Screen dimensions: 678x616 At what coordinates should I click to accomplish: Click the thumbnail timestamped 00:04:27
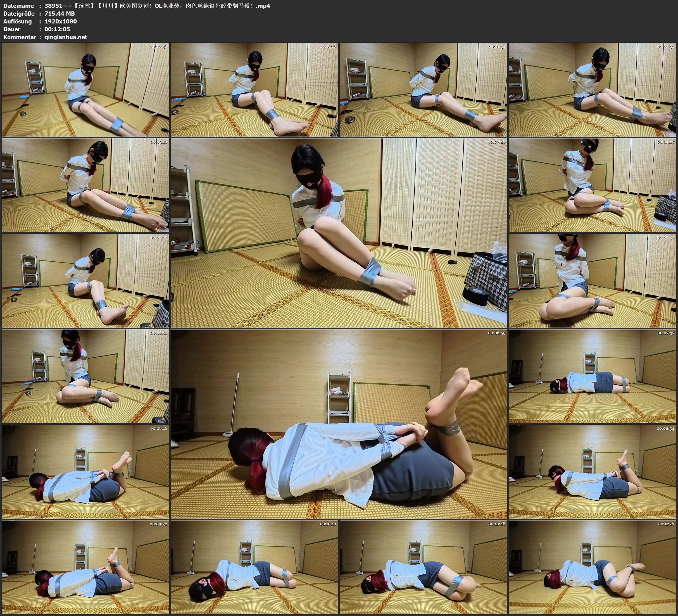592,185
